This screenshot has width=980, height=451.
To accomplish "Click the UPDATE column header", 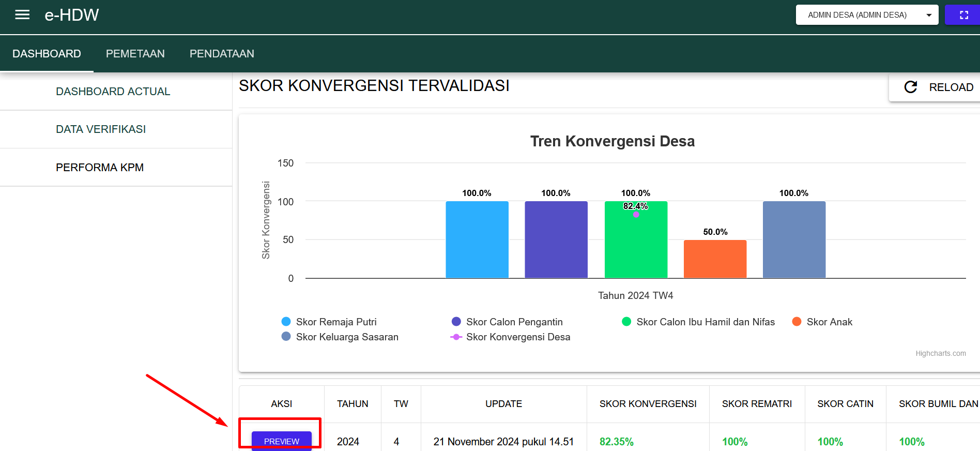I will click(x=504, y=404).
